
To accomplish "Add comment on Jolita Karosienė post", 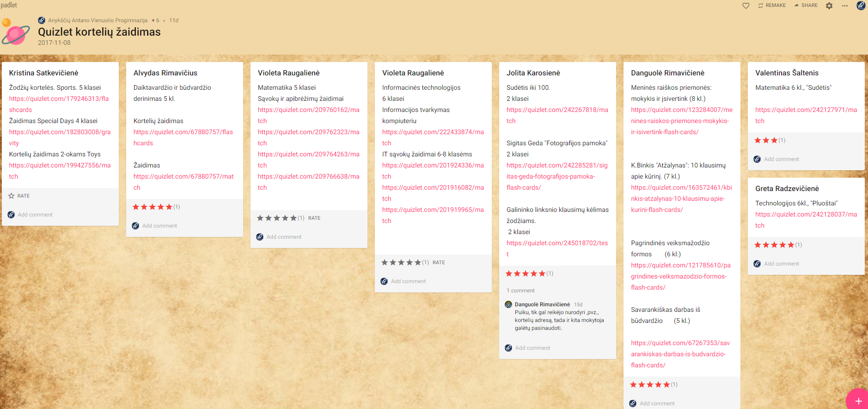I will tap(532, 348).
